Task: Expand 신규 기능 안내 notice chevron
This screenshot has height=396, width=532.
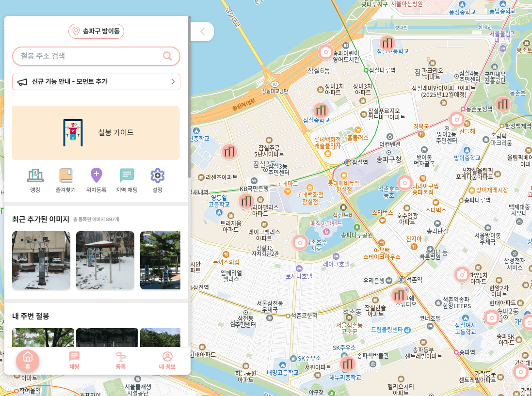Action: (173, 82)
